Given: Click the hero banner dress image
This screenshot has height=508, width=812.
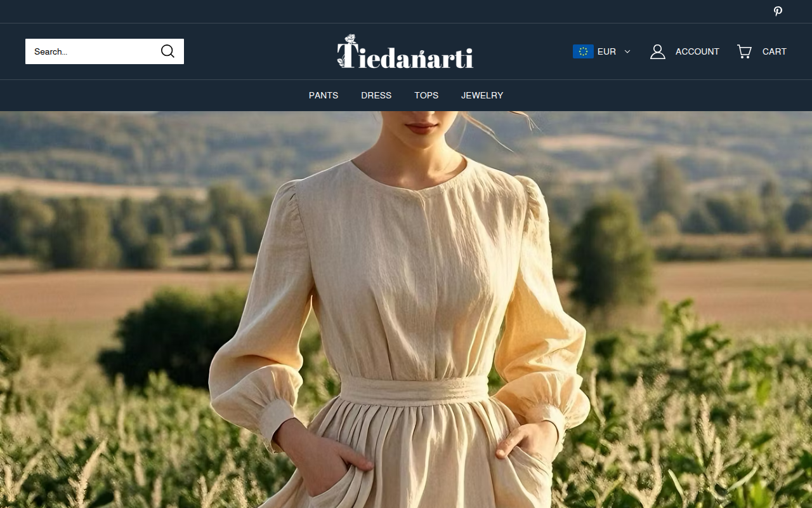Looking at the screenshot, I should (x=406, y=310).
